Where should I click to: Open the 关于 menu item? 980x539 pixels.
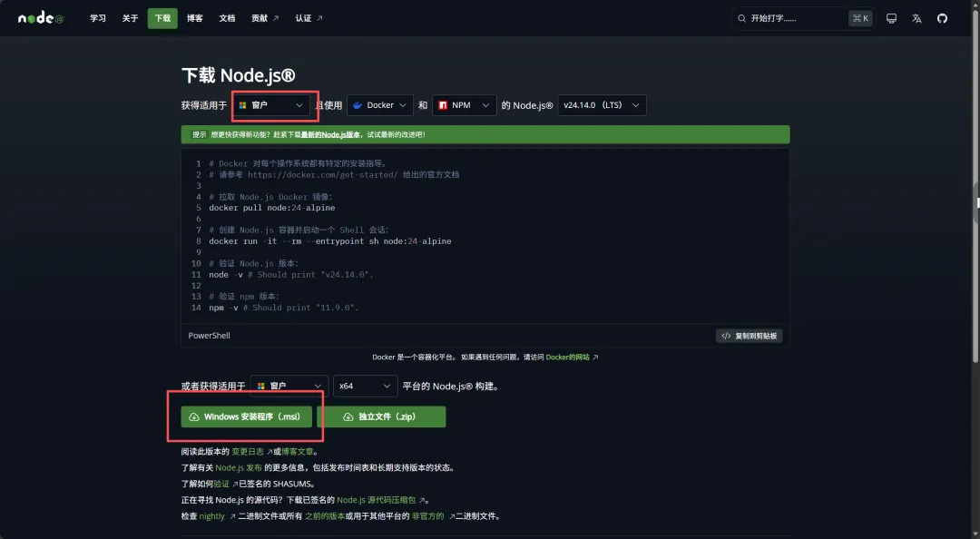coord(130,18)
